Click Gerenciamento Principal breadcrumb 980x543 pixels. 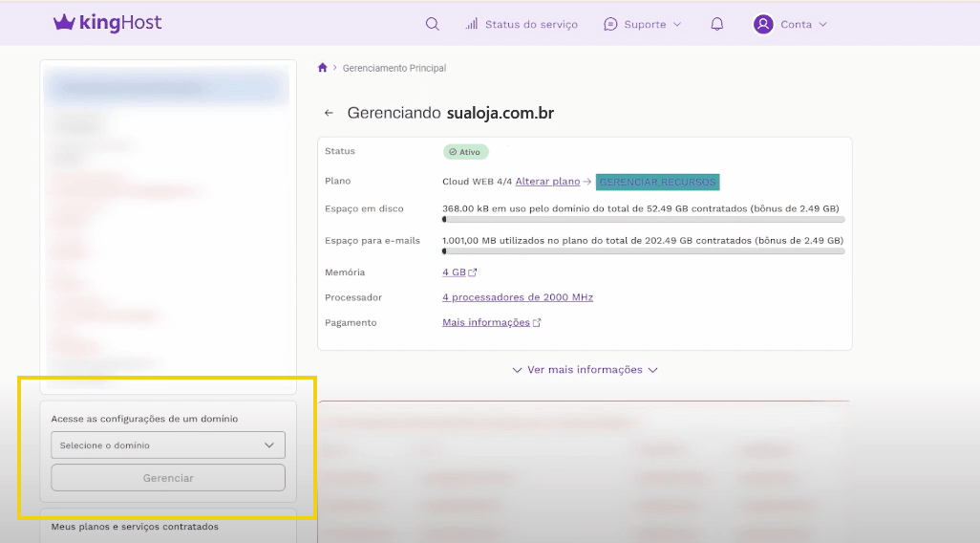(x=394, y=68)
